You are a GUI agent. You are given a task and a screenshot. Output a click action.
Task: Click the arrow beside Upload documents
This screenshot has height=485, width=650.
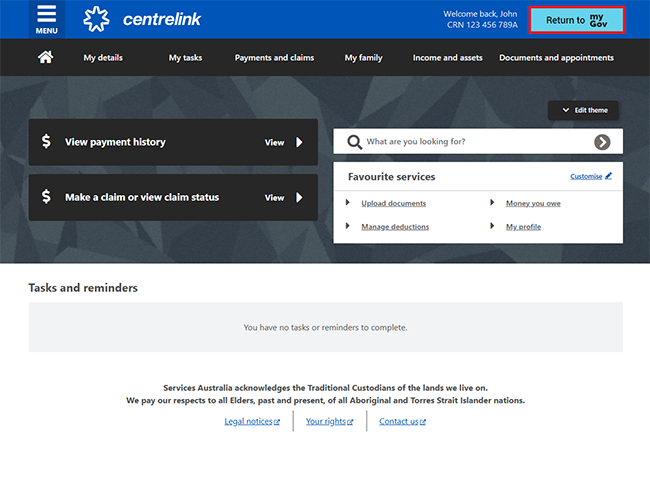(x=348, y=203)
